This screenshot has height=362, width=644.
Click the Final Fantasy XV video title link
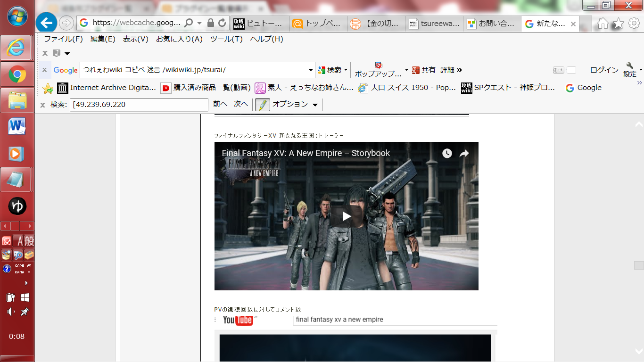click(x=306, y=153)
